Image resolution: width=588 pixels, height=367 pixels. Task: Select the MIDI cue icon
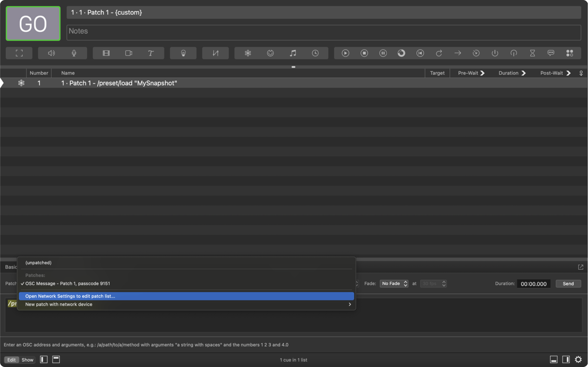pos(270,53)
